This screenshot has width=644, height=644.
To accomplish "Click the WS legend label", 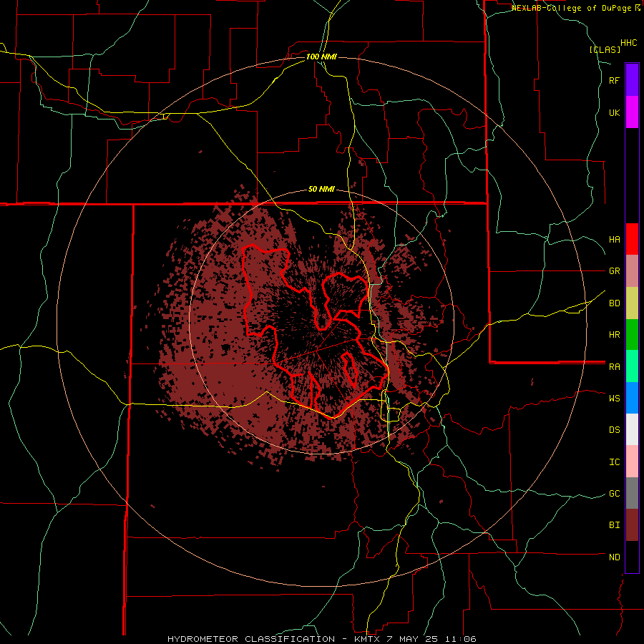I will (x=614, y=398).
